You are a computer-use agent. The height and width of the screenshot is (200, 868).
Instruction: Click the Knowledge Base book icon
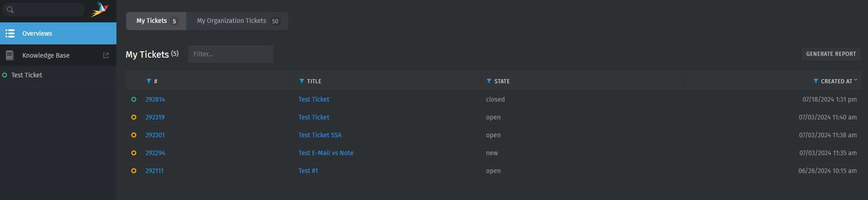[10, 55]
